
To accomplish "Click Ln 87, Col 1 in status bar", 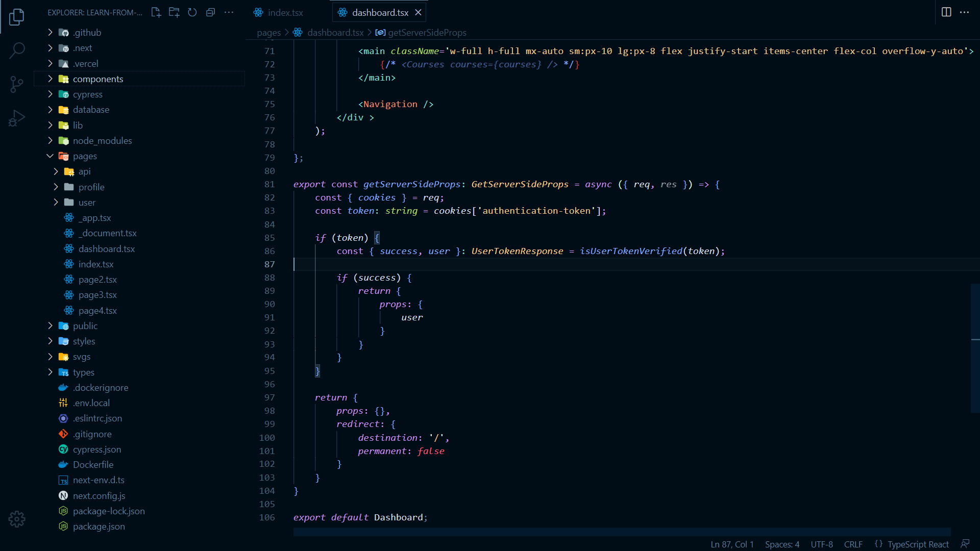I will [732, 544].
